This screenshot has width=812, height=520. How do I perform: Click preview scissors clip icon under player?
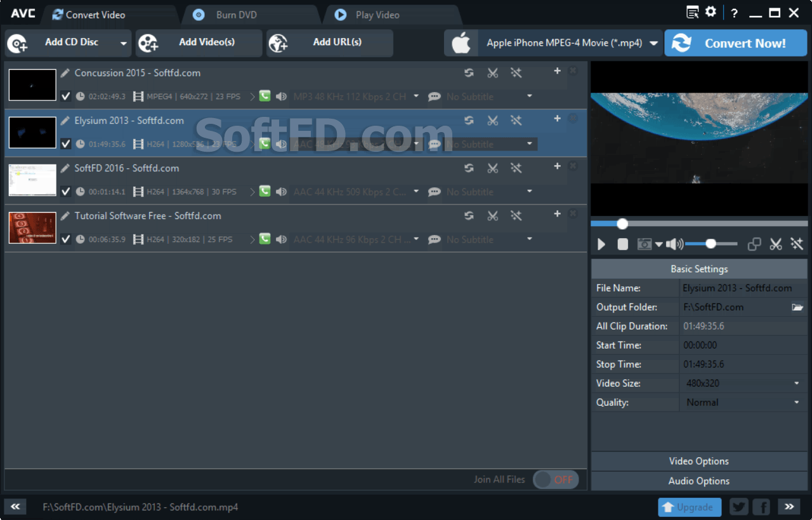pos(775,244)
